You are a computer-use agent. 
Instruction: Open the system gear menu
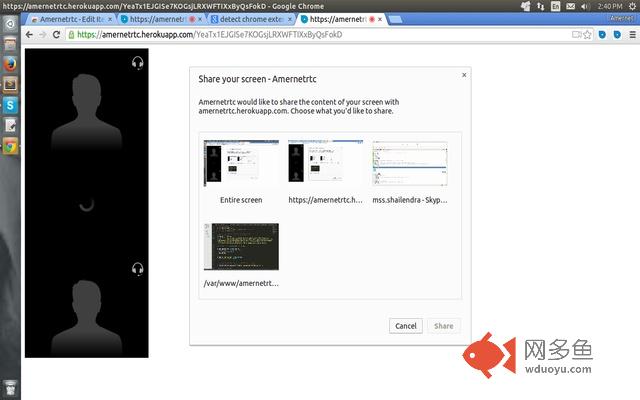click(632, 6)
